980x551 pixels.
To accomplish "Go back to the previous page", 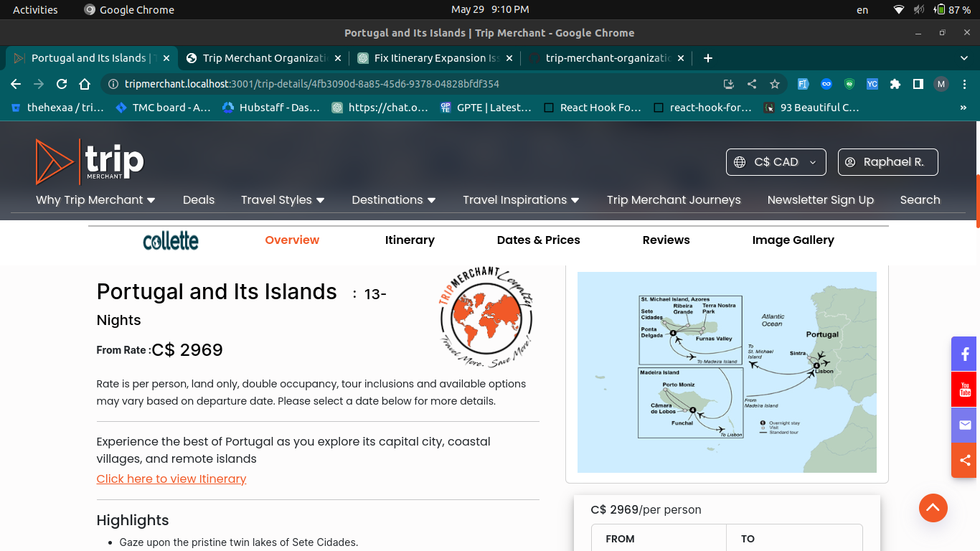I will click(x=16, y=84).
